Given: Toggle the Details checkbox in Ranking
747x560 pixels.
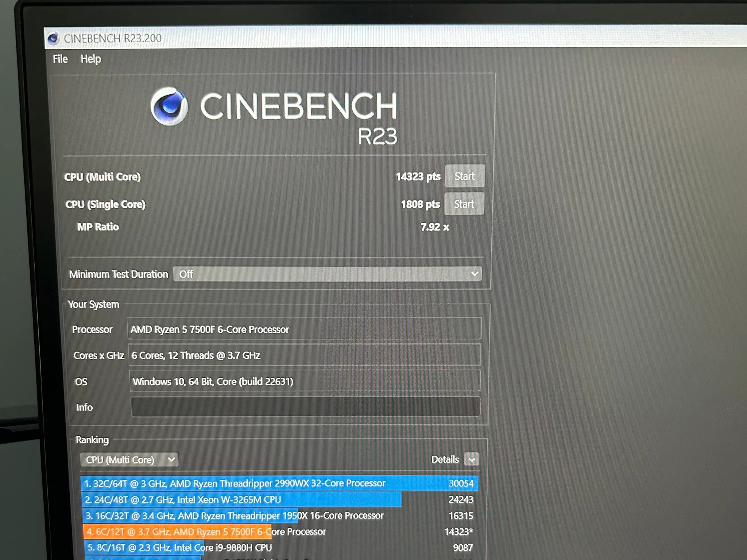Looking at the screenshot, I should [472, 459].
